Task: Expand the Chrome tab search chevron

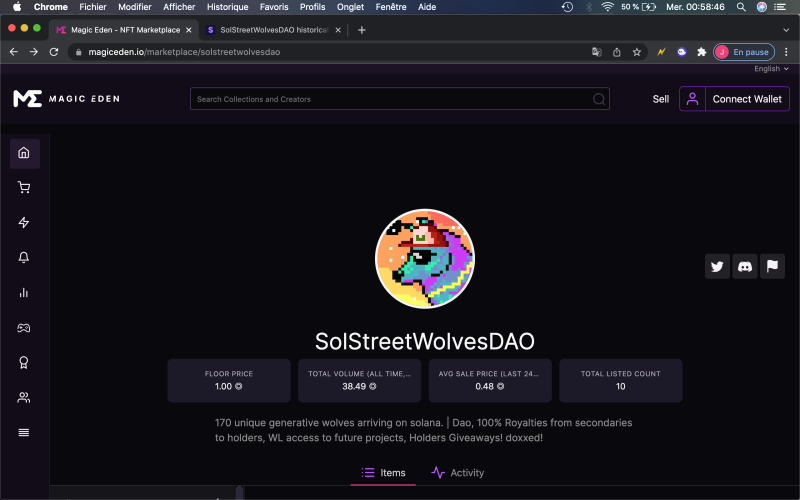Action: pos(786,30)
